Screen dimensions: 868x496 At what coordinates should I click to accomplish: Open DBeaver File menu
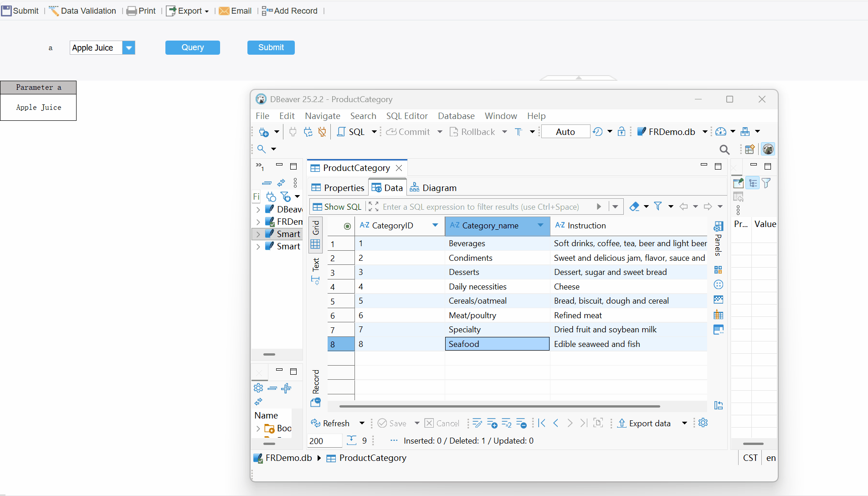click(x=262, y=116)
